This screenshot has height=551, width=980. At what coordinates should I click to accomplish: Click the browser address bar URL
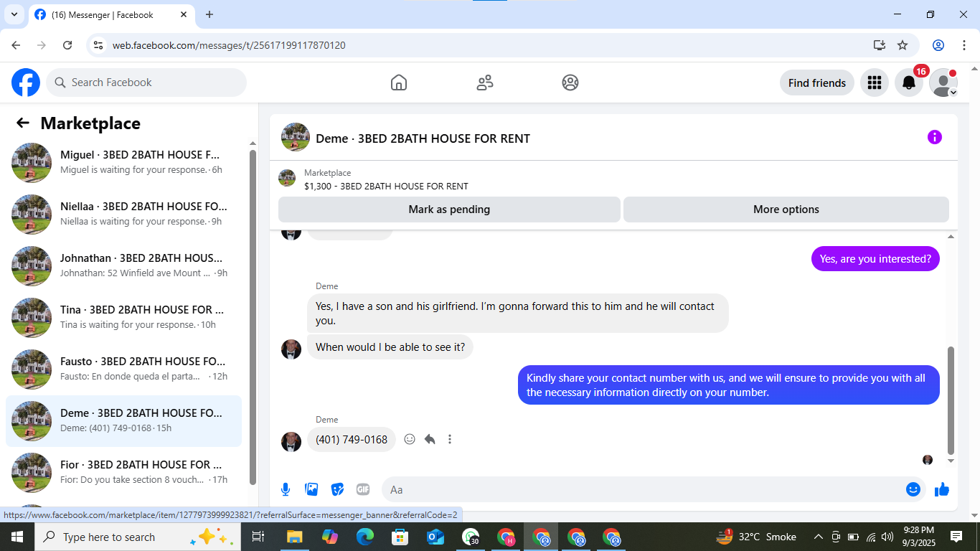click(229, 45)
